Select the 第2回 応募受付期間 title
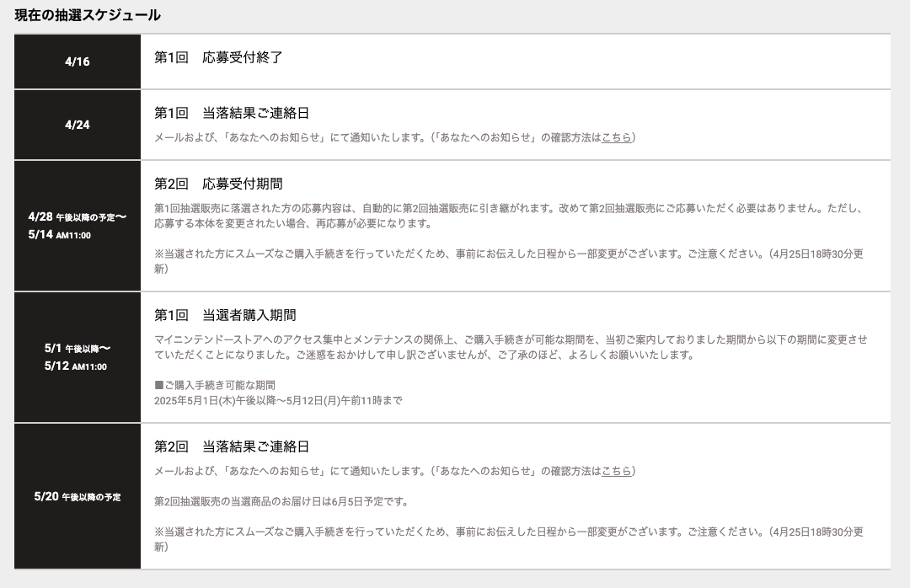Viewport: 910px width, 588px height. tap(218, 184)
